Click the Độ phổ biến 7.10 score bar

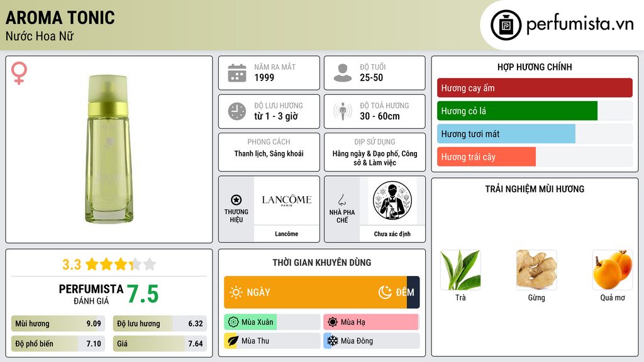point(58,344)
